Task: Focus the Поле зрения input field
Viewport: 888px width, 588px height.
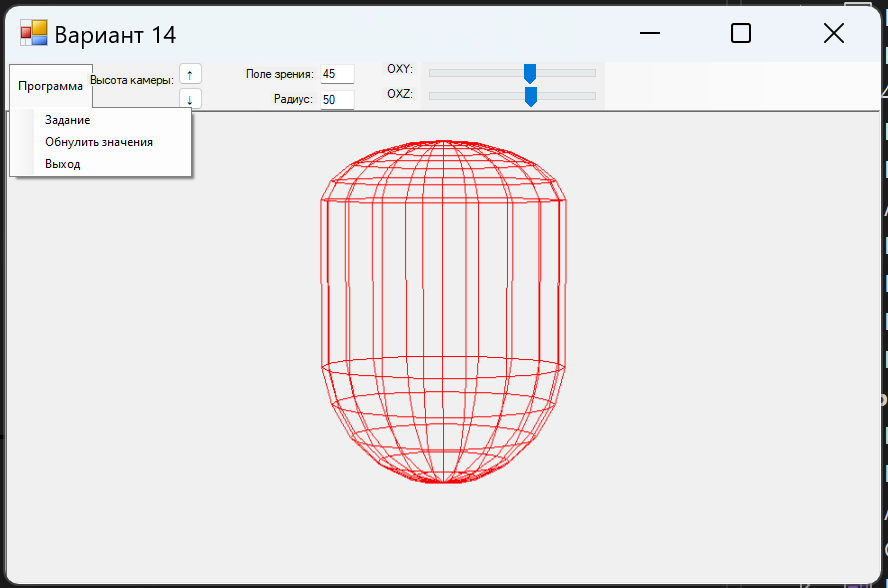Action: (x=338, y=74)
